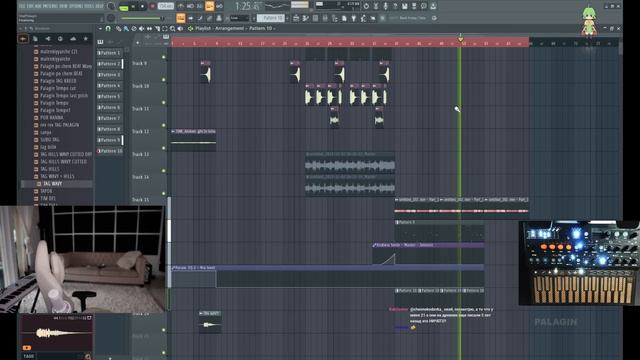
Task: Select 'Palagin Tempo cut' browser file
Action: coord(57,88)
